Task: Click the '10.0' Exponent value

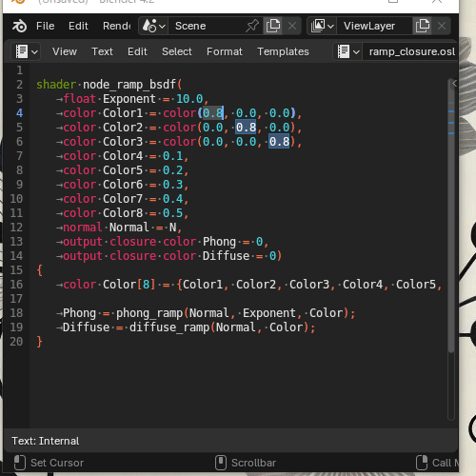Action: pyautogui.click(x=189, y=99)
